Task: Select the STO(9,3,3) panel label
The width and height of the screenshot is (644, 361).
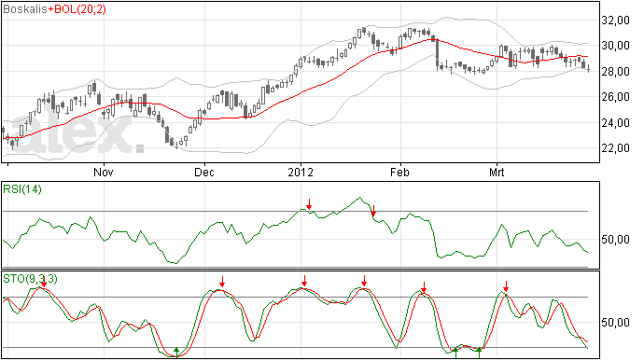Action: click(x=30, y=279)
